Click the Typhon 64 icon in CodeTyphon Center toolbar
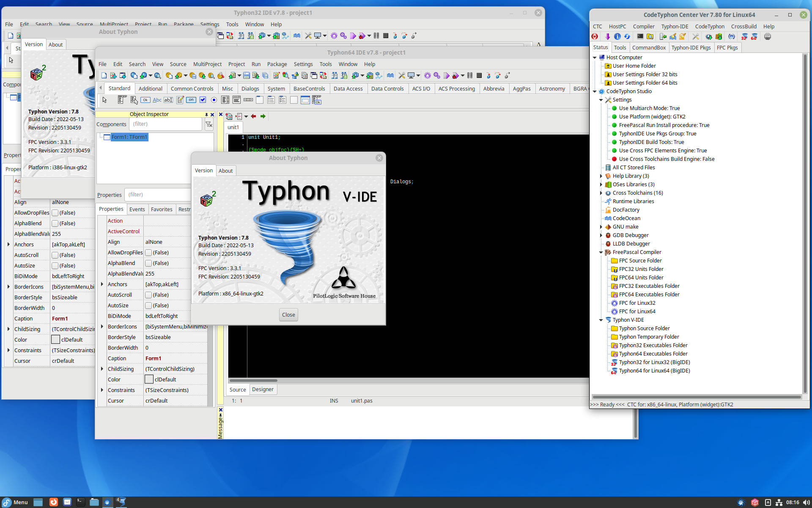The image size is (812, 508). (x=754, y=36)
